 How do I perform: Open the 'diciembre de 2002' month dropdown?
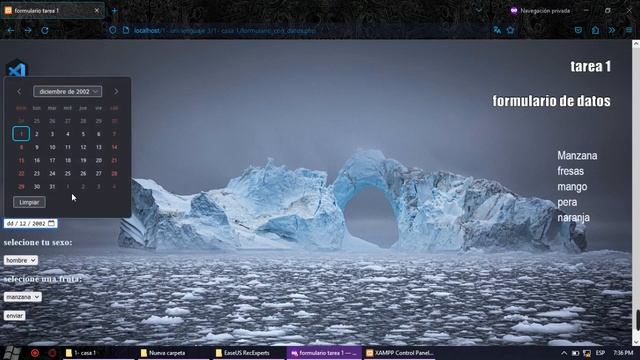pos(68,91)
